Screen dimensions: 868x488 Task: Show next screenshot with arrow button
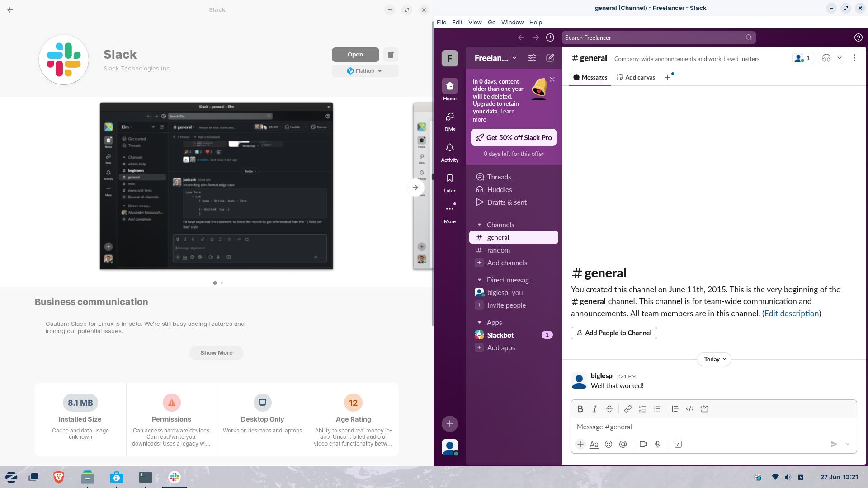click(x=415, y=188)
